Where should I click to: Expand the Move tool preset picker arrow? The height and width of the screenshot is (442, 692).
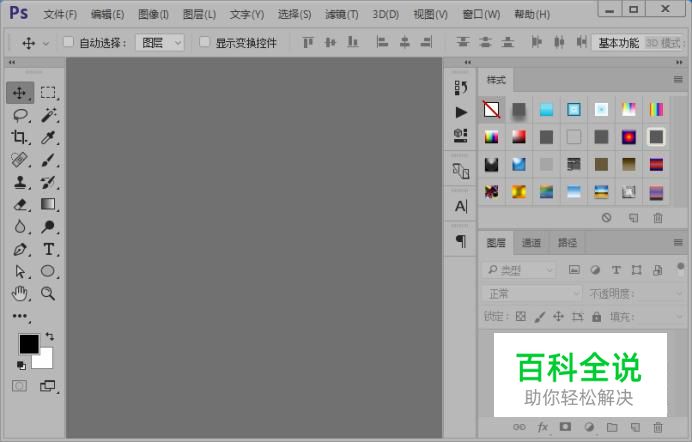(x=46, y=44)
